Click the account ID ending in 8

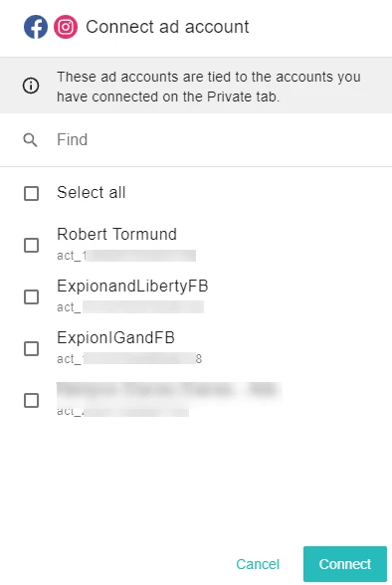[129, 359]
